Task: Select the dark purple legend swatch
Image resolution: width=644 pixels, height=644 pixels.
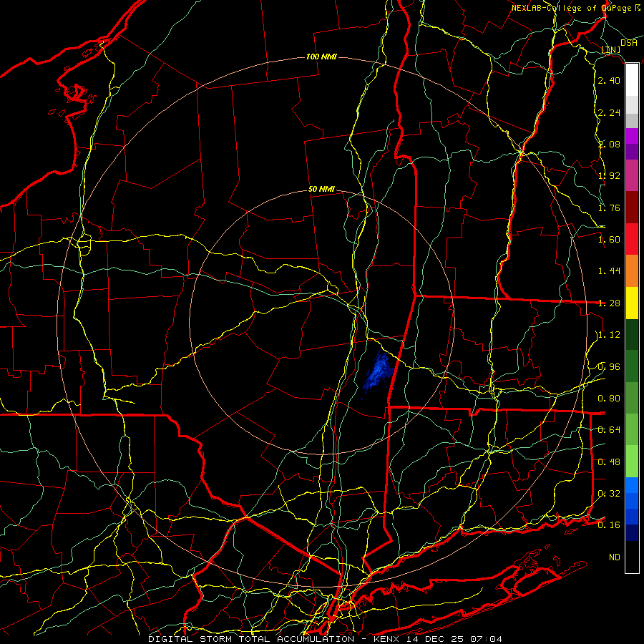Action: 632,152
